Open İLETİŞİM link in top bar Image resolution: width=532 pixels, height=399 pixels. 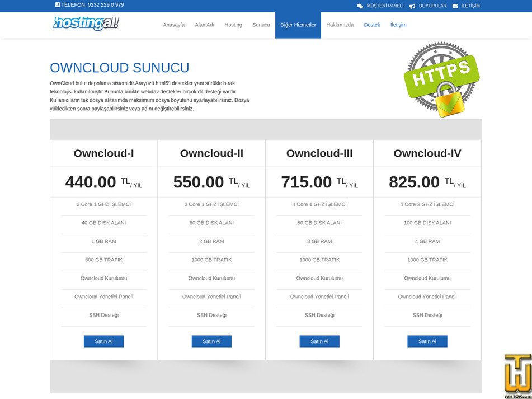(470, 6)
